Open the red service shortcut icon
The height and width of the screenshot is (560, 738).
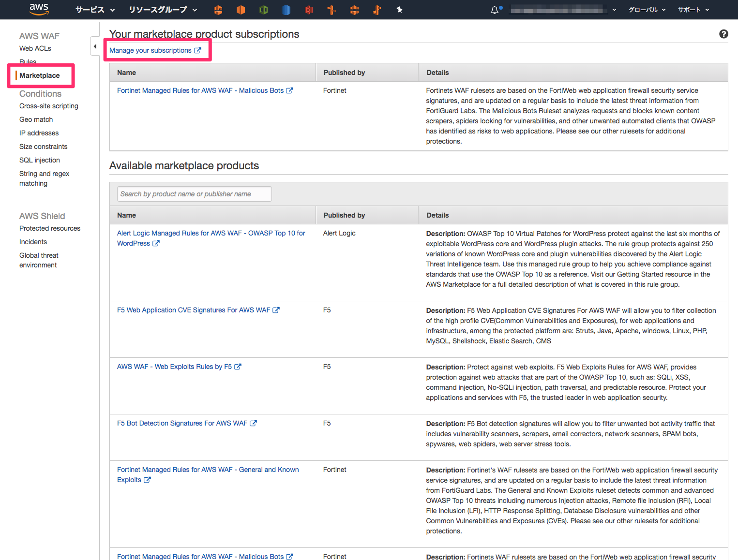[309, 10]
